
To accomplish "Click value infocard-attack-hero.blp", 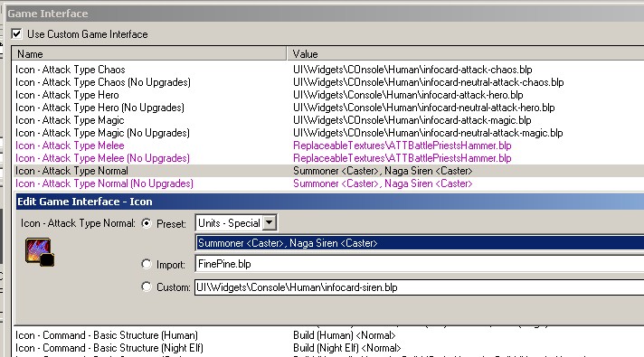I will tap(408, 95).
